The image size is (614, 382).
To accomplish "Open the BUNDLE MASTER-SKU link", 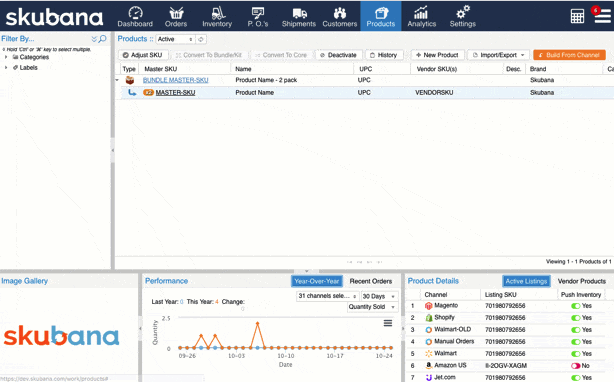I will [175, 80].
